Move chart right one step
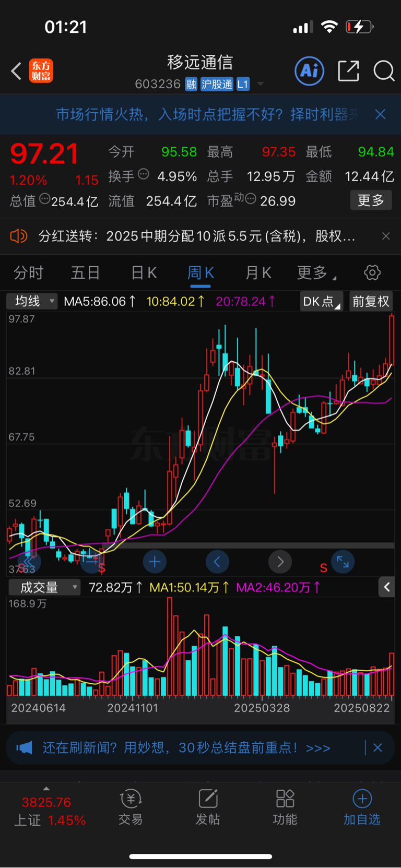The image size is (401, 868). [280, 562]
